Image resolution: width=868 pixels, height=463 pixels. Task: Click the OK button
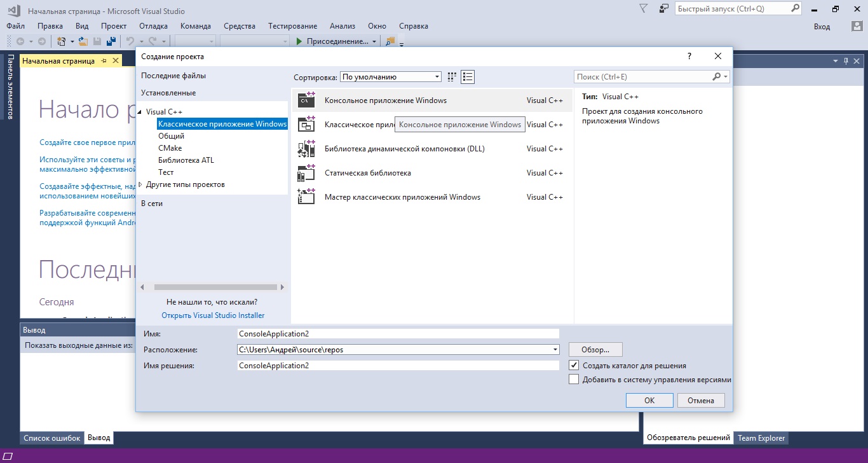click(649, 400)
